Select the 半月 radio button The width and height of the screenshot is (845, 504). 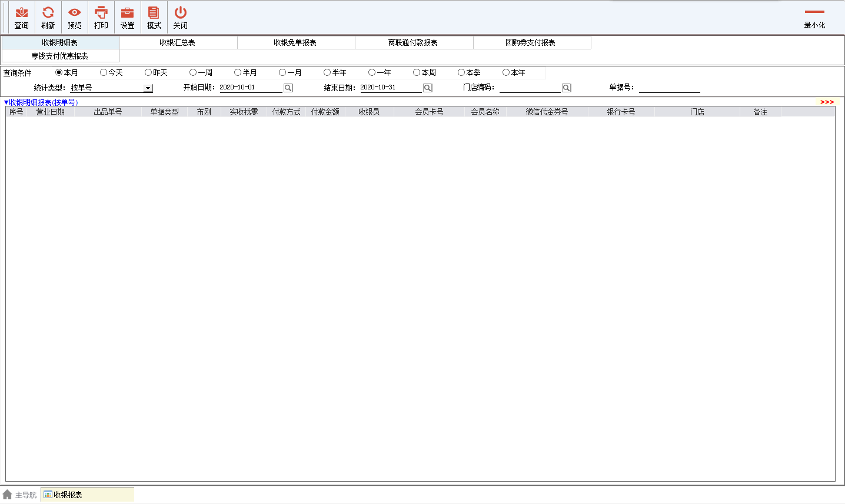(238, 72)
